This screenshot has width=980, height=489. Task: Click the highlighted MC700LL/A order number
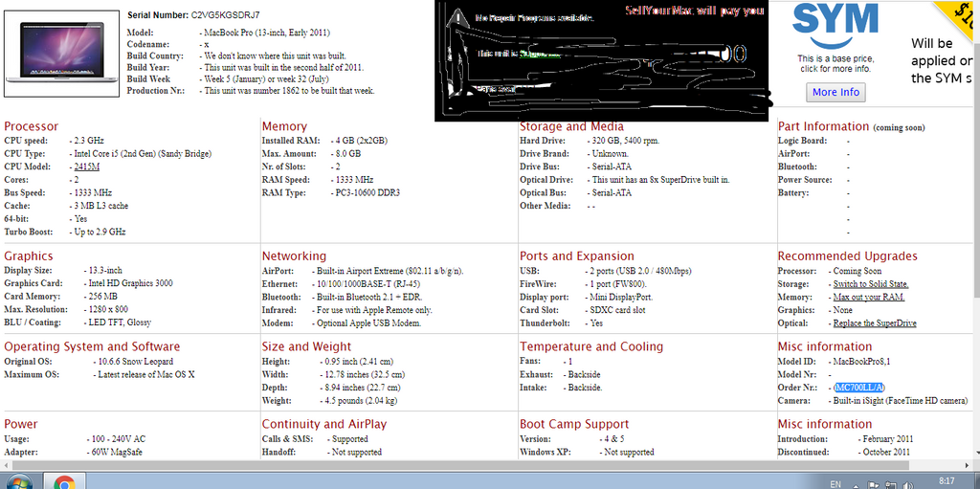pyautogui.click(x=859, y=387)
